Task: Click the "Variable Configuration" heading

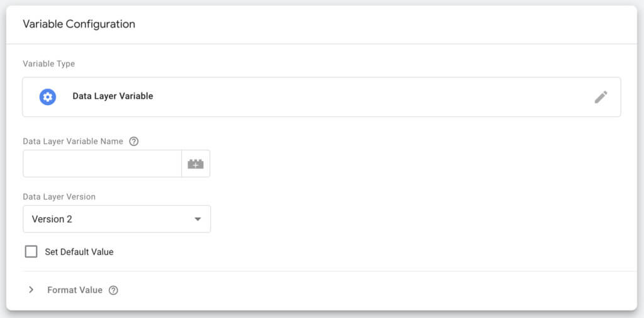Action: click(x=79, y=24)
